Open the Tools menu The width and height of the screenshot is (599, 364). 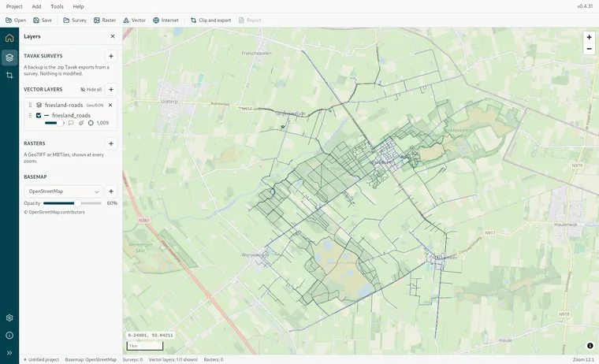[x=57, y=6]
